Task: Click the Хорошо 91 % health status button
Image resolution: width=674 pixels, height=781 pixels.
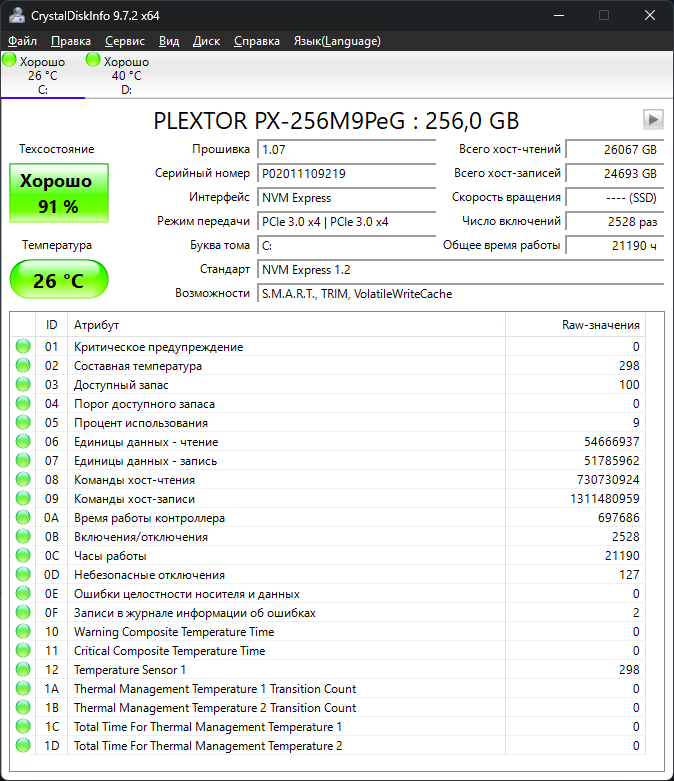Action: 59,193
